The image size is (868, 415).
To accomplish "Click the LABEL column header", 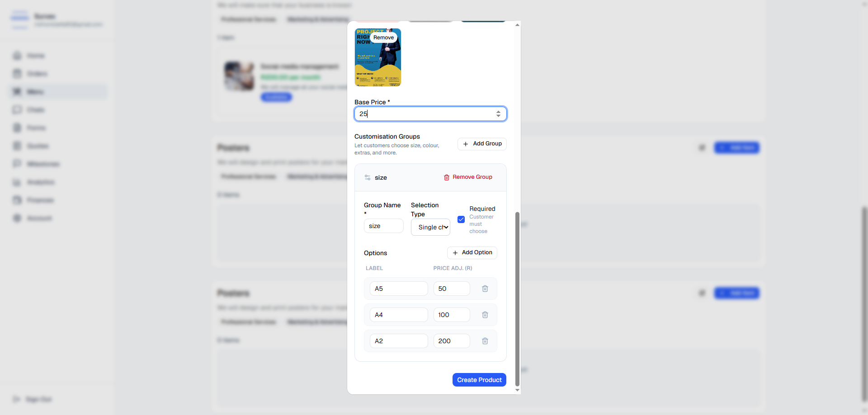I will click(374, 268).
